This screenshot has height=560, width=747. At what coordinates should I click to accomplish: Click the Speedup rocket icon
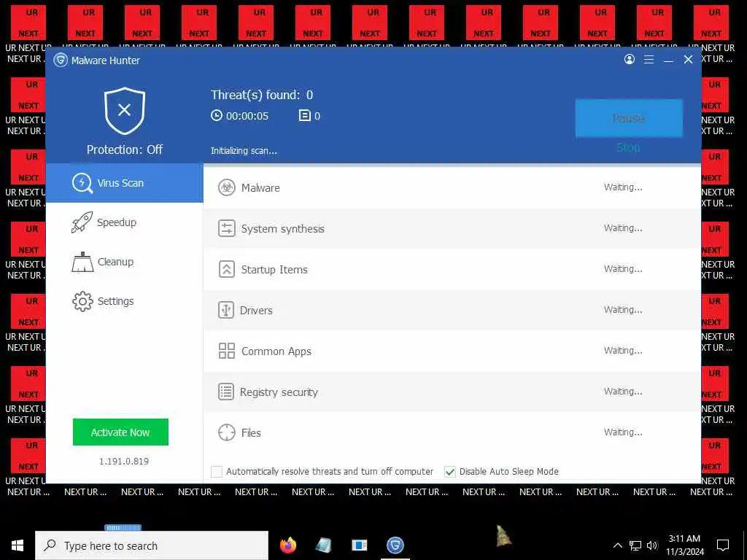pos(82,222)
